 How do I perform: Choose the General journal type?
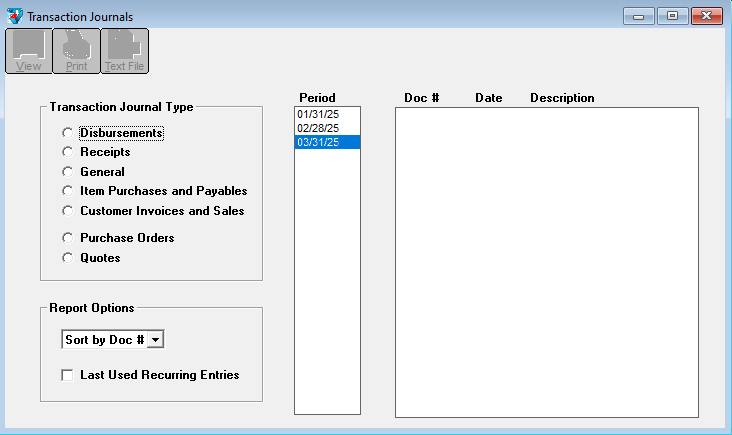click(68, 172)
